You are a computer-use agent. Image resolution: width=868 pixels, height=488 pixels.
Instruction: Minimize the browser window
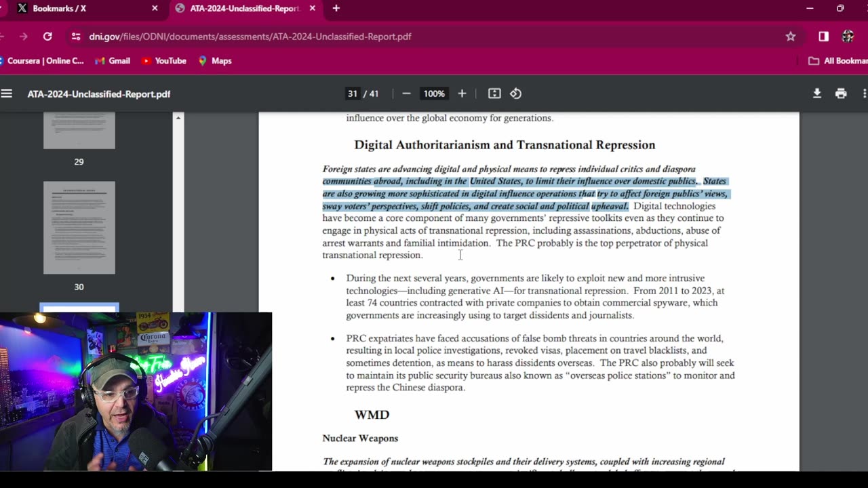pos(810,8)
